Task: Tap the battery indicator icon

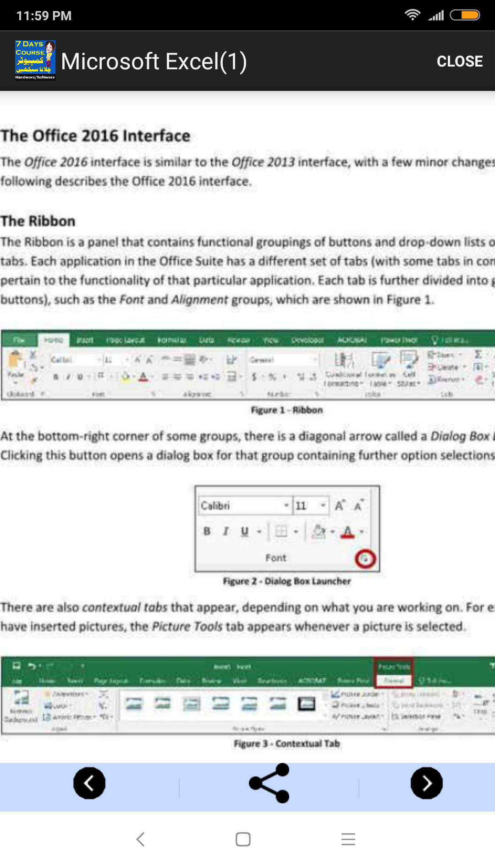Action: tap(465, 15)
